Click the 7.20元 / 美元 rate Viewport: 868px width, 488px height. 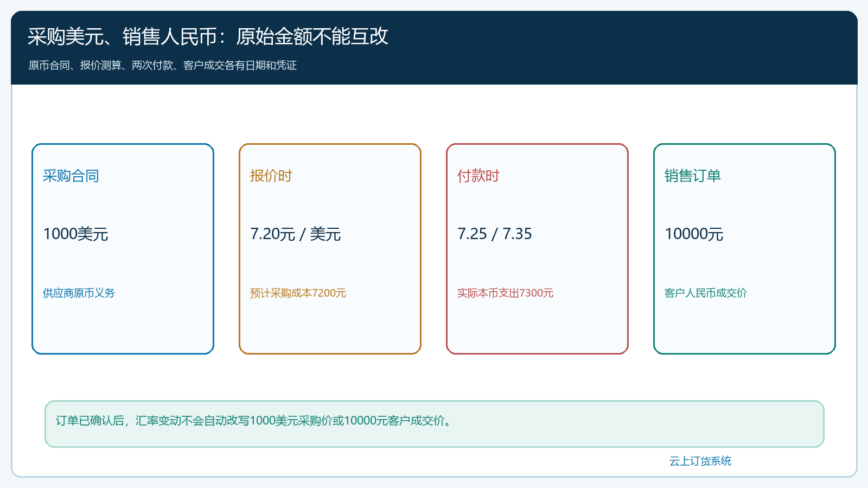(295, 234)
